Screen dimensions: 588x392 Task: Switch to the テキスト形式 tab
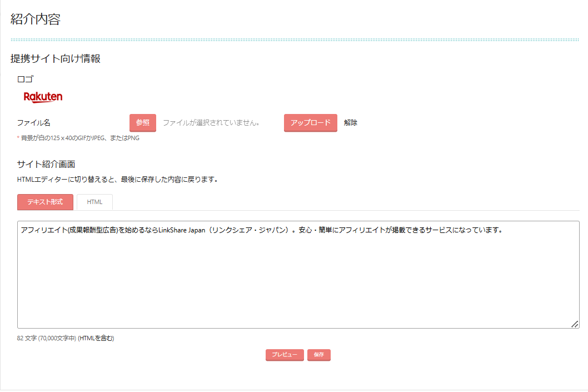point(45,202)
